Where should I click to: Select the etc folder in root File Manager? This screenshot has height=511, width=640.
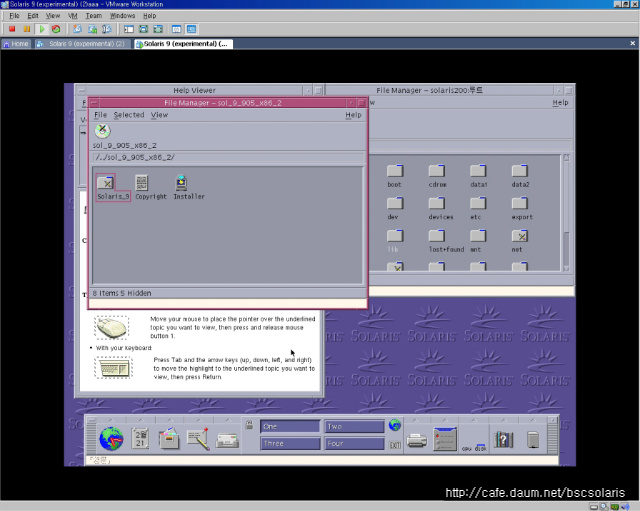pyautogui.click(x=477, y=209)
